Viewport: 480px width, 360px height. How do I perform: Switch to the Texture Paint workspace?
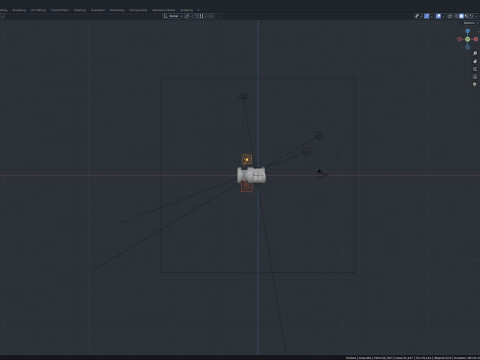click(x=60, y=10)
